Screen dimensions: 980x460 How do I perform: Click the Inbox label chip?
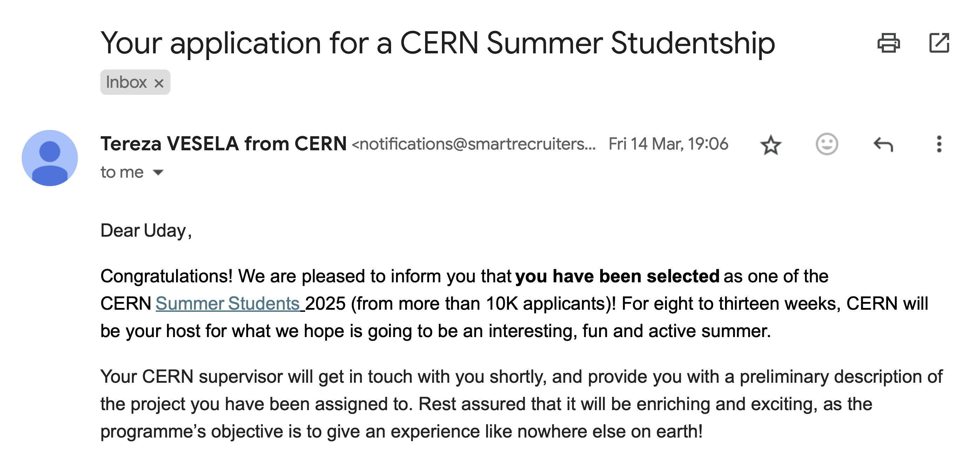[135, 82]
